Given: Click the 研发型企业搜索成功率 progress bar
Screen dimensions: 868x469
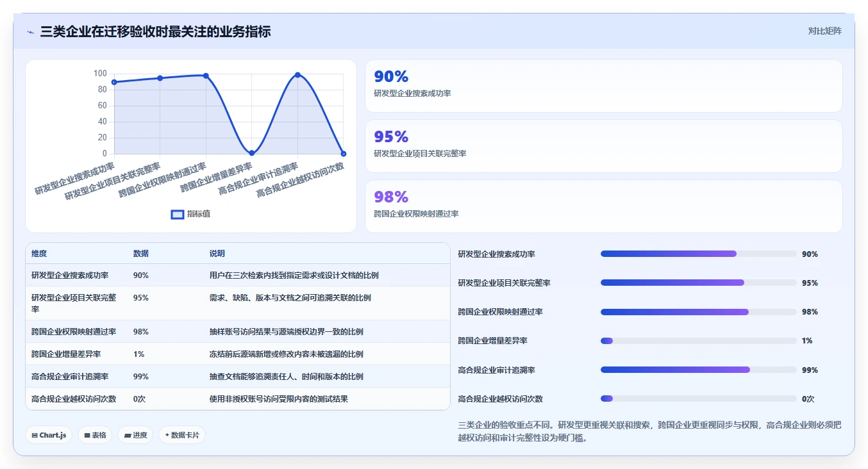Looking at the screenshot, I should [x=698, y=254].
